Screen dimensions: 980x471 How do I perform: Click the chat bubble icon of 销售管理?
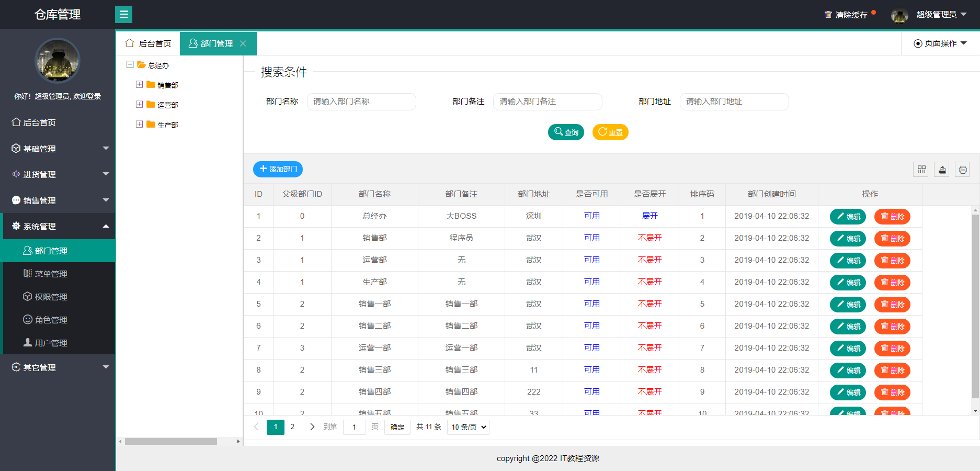16,200
